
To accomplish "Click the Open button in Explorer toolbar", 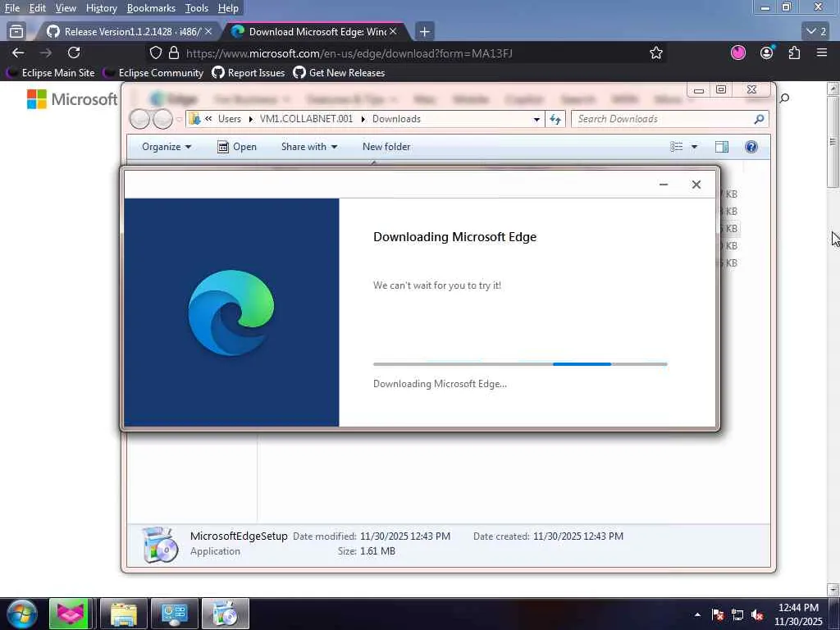I will coord(237,147).
